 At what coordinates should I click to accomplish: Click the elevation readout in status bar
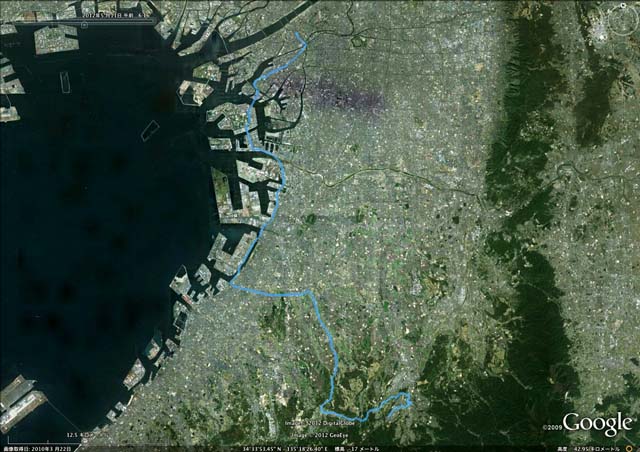coord(357,449)
